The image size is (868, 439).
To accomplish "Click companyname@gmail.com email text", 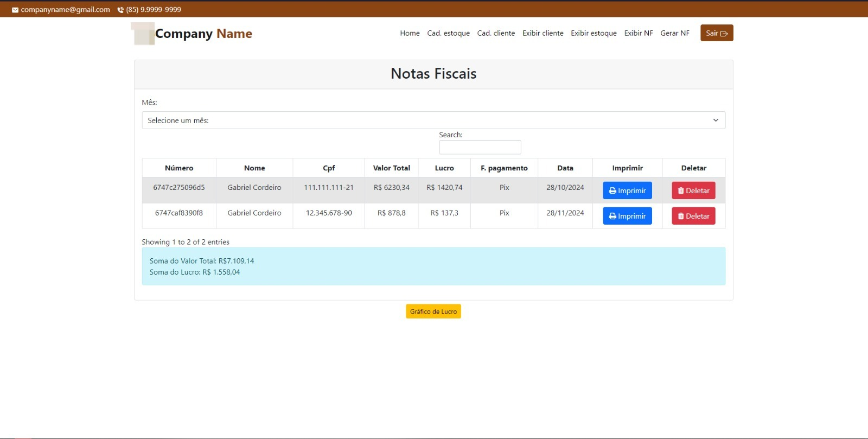I will 65,10.
